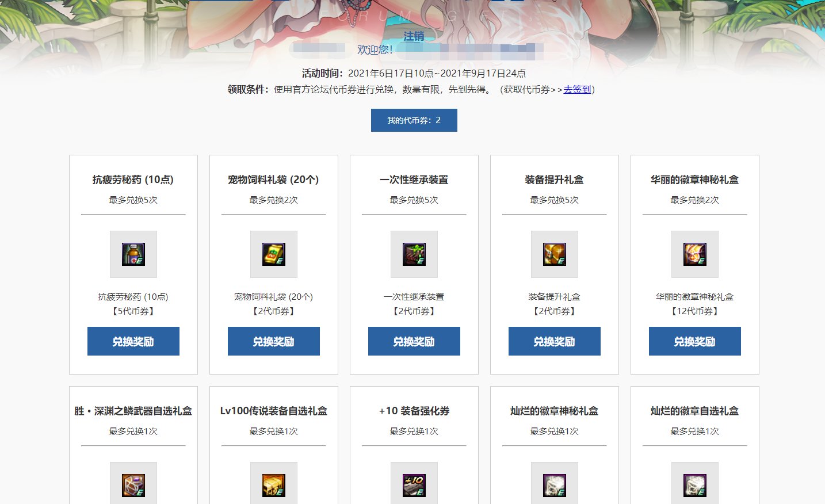Click the 我的代币券 token balance button
The image size is (825, 504).
(414, 120)
